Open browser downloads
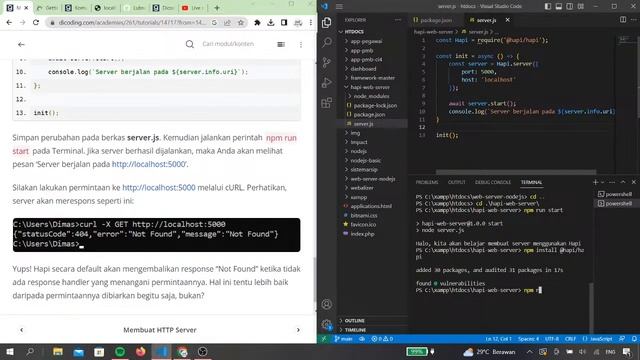 [x=271, y=22]
